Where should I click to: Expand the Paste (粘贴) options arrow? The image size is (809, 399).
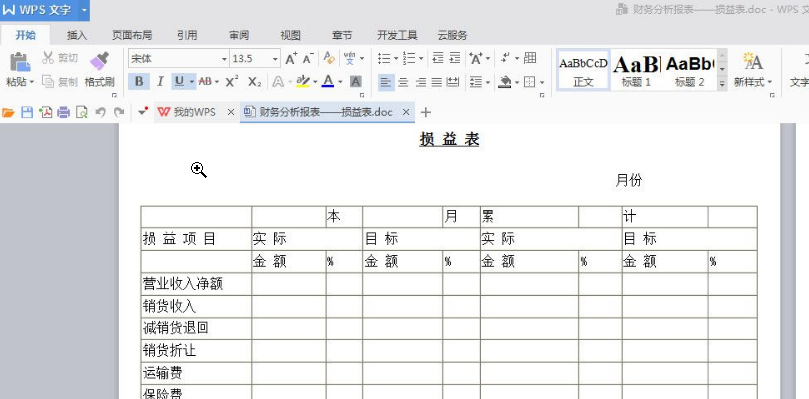[x=31, y=82]
